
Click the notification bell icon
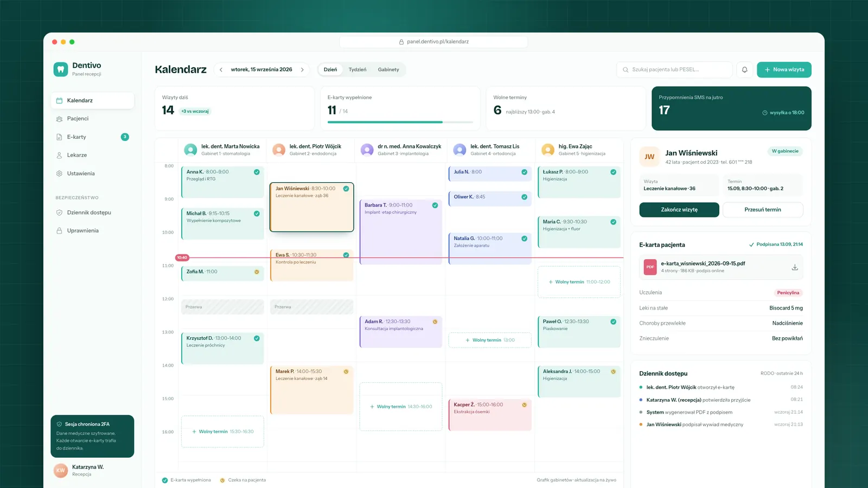click(745, 69)
